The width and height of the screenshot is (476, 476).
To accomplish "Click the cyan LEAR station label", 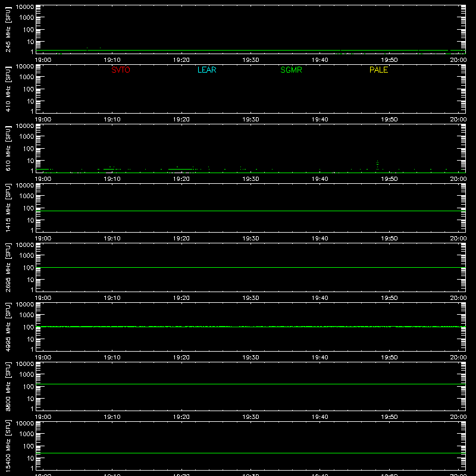I will click(x=206, y=70).
